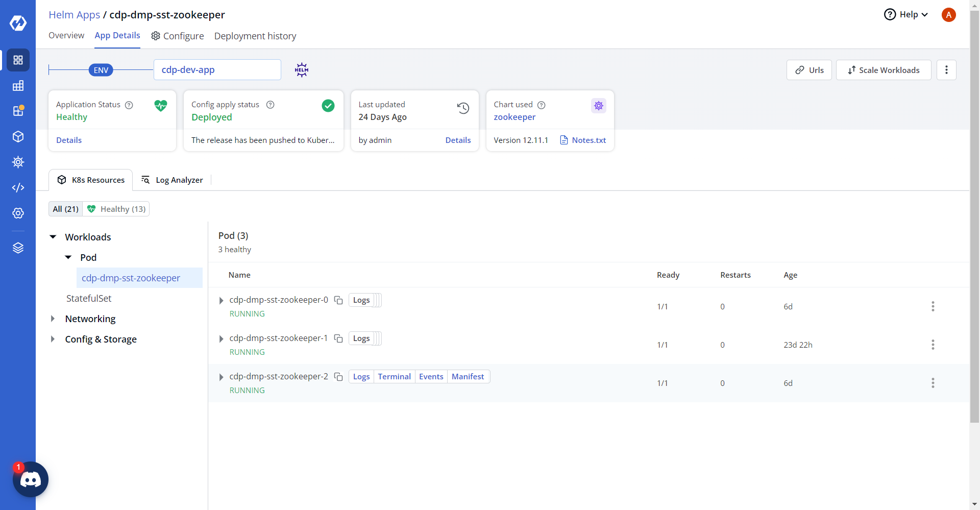Image resolution: width=980 pixels, height=510 pixels.
Task: Open kebab menu for zookeeper-1 pod
Action: point(933,345)
